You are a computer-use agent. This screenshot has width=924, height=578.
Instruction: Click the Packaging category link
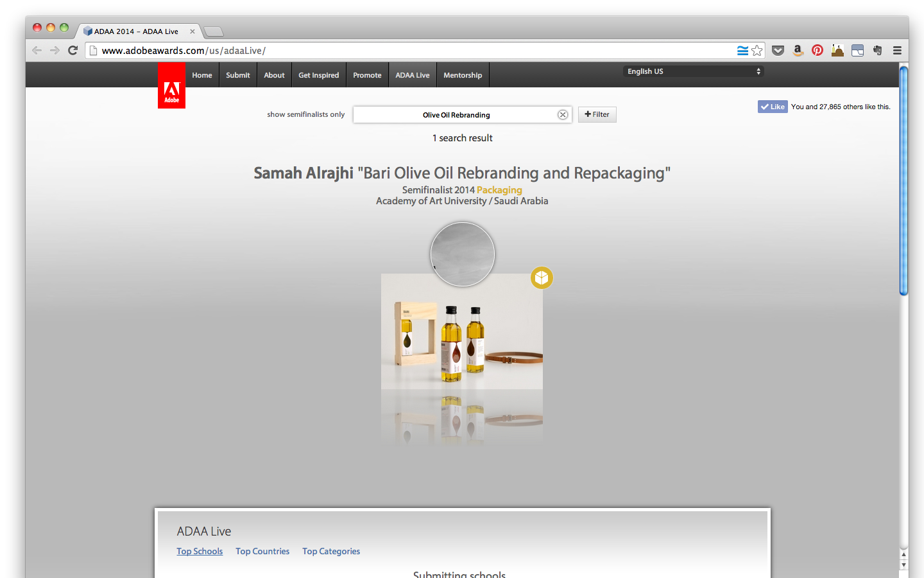(499, 190)
